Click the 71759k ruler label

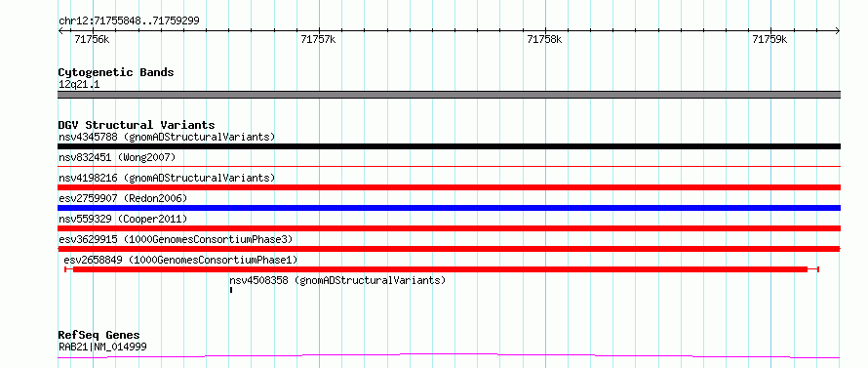[769, 39]
